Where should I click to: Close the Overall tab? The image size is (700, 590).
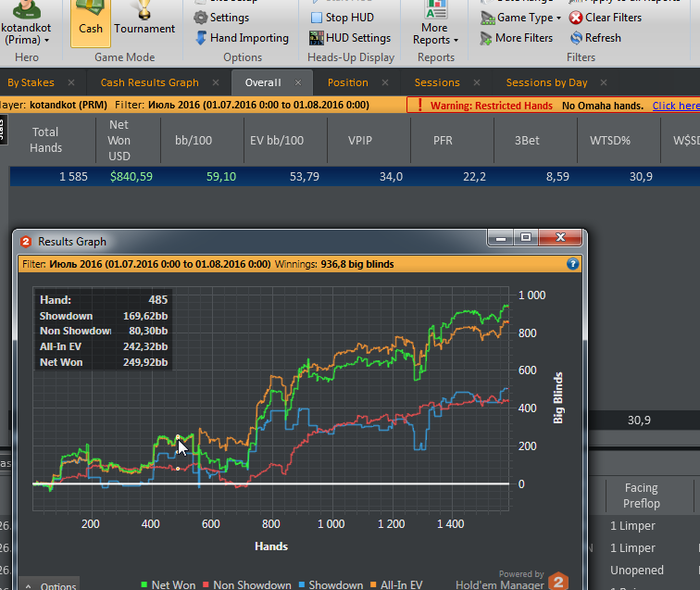click(298, 83)
